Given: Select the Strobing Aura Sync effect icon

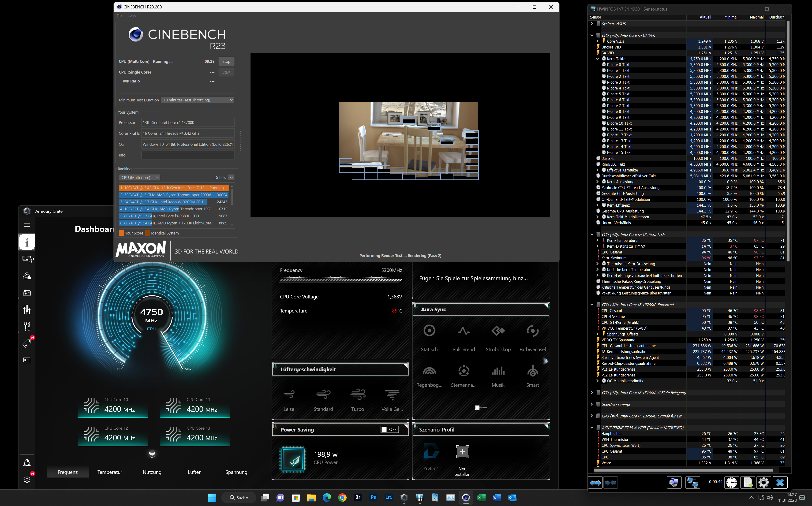Looking at the screenshot, I should [x=498, y=331].
